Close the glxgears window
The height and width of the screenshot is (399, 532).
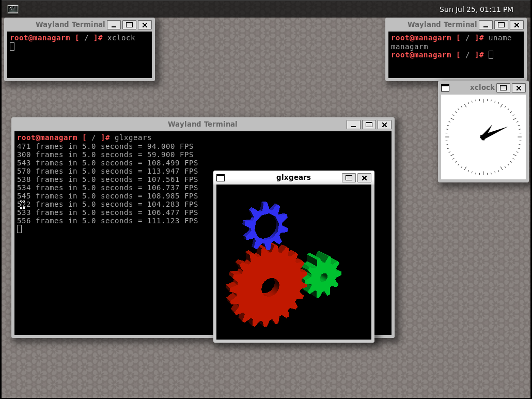364,178
